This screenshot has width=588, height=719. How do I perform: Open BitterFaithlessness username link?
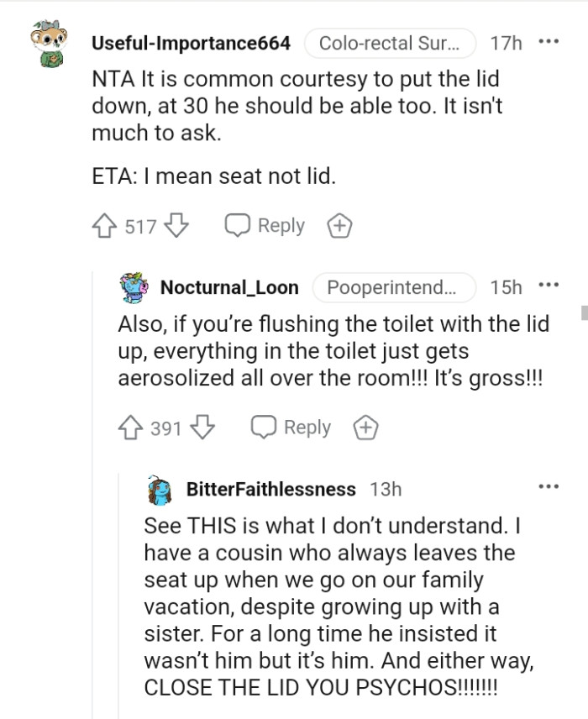point(270,489)
